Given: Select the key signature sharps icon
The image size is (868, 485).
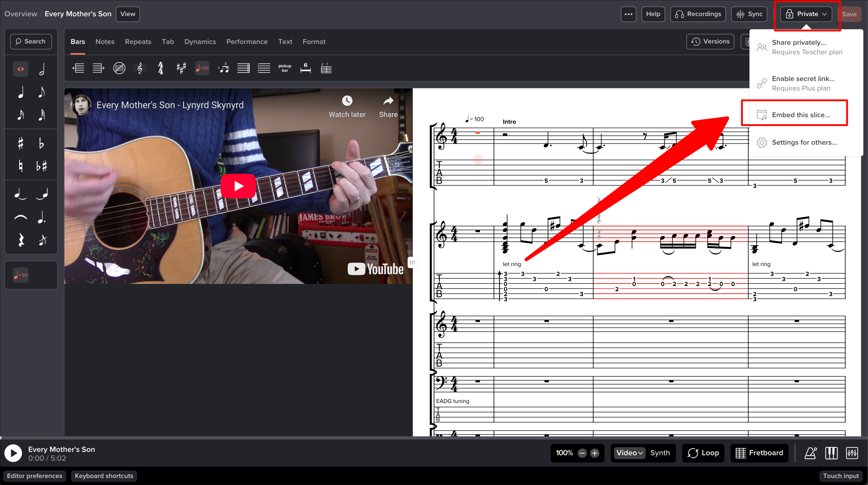Looking at the screenshot, I should [181, 68].
